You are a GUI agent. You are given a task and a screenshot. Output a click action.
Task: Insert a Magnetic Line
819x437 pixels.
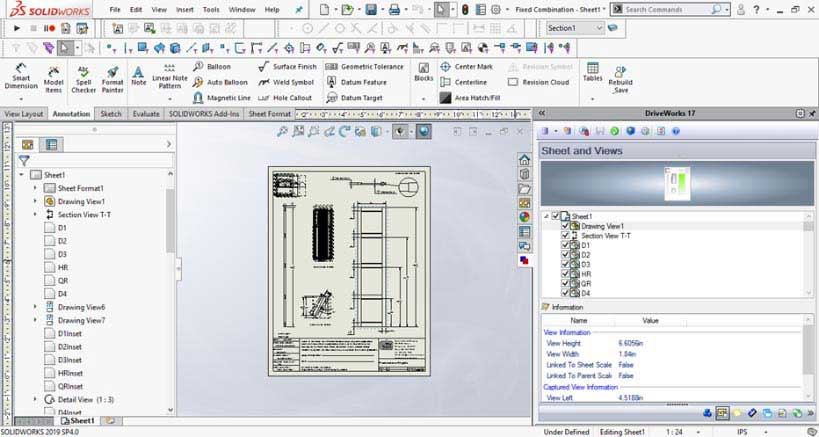pyautogui.click(x=221, y=98)
